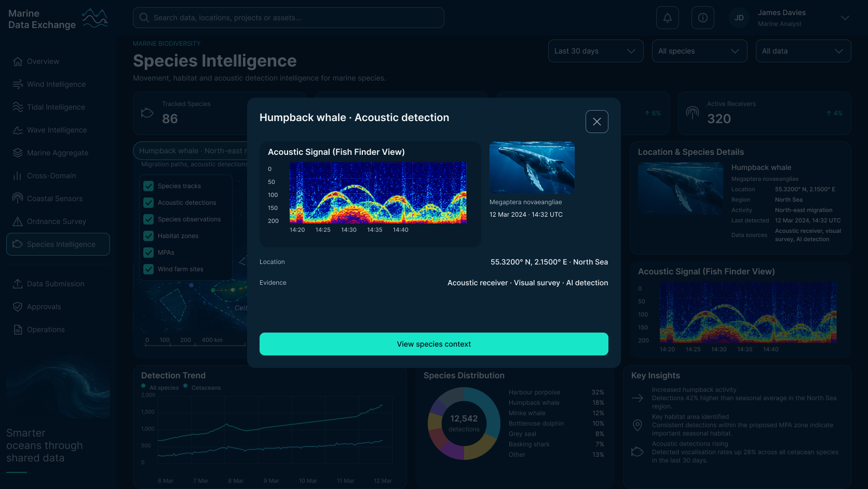The width and height of the screenshot is (868, 489).
Task: Click the species distribution donut chart
Action: (x=464, y=424)
